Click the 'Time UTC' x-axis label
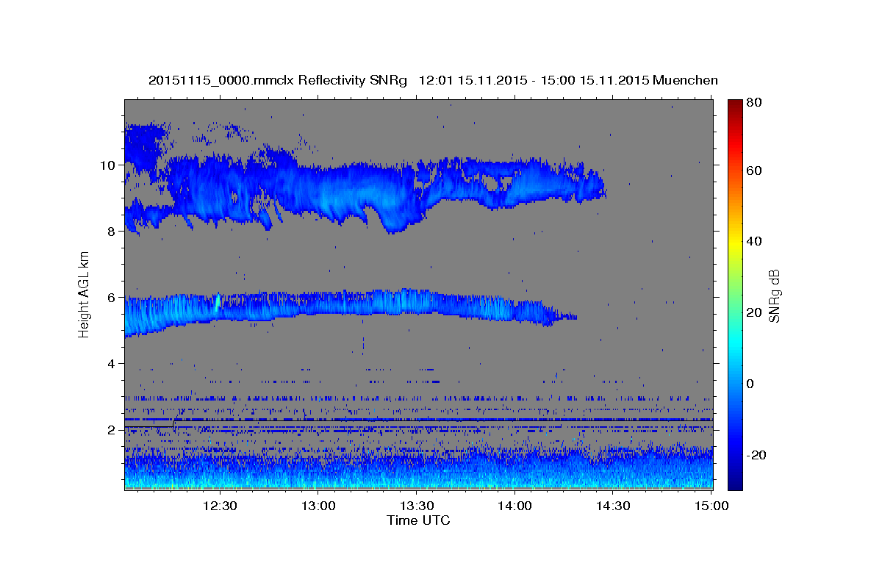 pyautogui.click(x=418, y=520)
